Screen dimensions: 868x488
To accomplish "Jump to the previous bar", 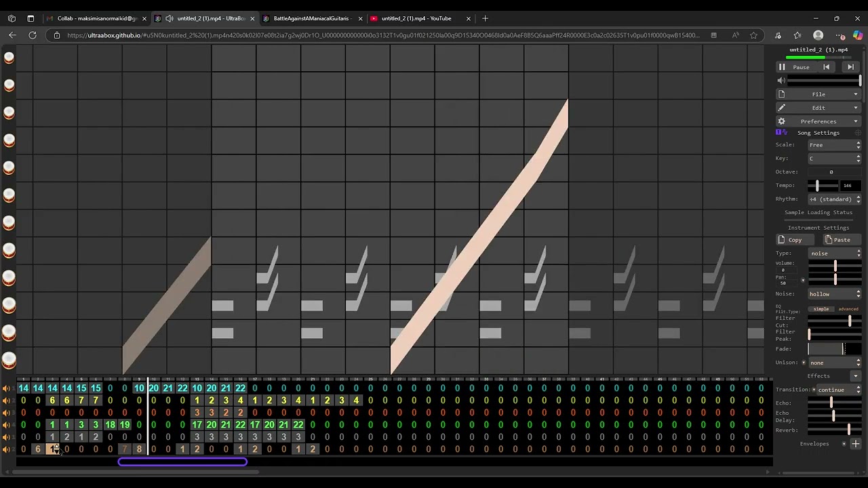I will (826, 67).
